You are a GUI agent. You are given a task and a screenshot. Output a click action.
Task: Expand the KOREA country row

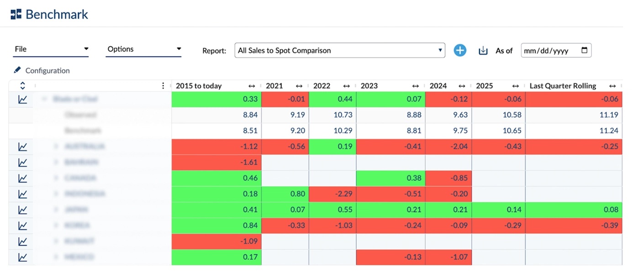(x=55, y=225)
